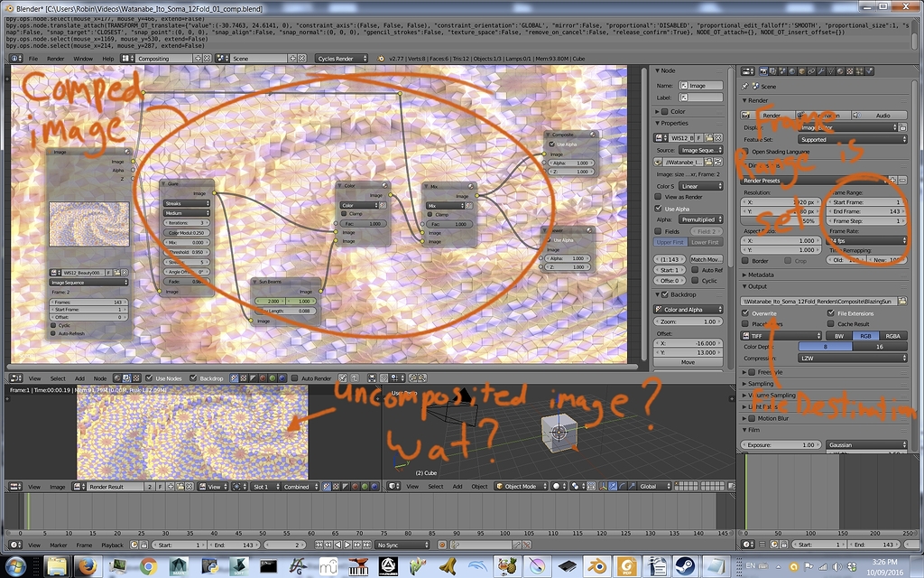Open the Render properties tab icon
The height and width of the screenshot is (578, 924).
coord(763,70)
